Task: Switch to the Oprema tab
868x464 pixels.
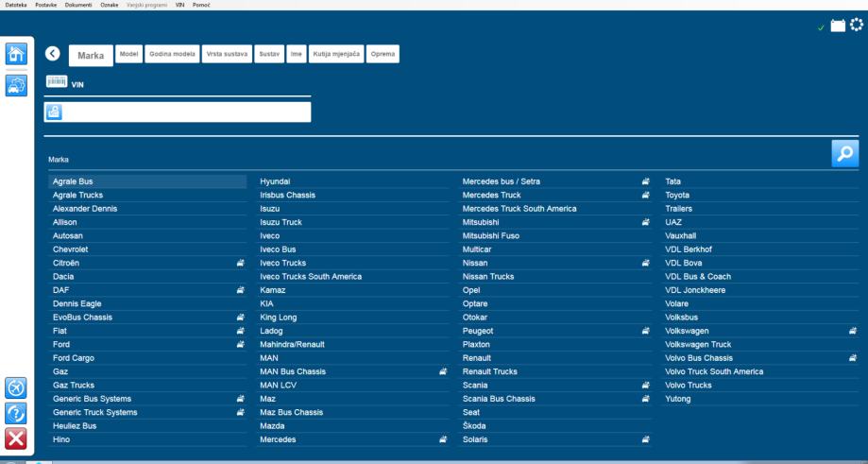Action: (383, 54)
